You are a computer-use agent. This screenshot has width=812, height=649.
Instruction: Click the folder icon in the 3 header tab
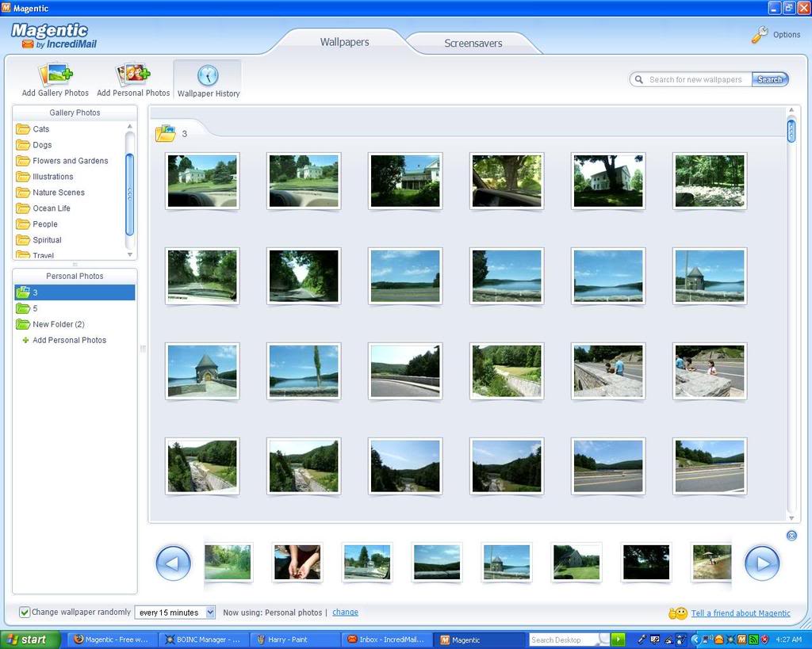pos(166,133)
